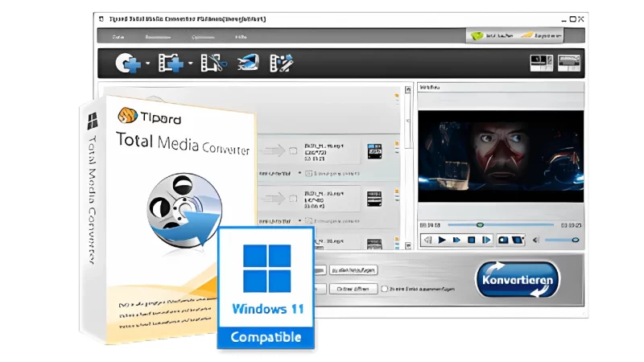Click the blue format thumbnail of first file

[x=374, y=151]
